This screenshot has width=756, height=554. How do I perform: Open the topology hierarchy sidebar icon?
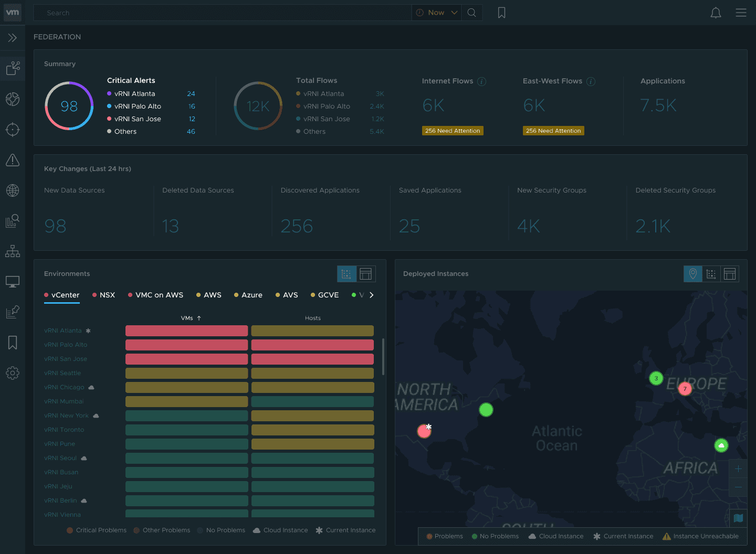pyautogui.click(x=13, y=251)
